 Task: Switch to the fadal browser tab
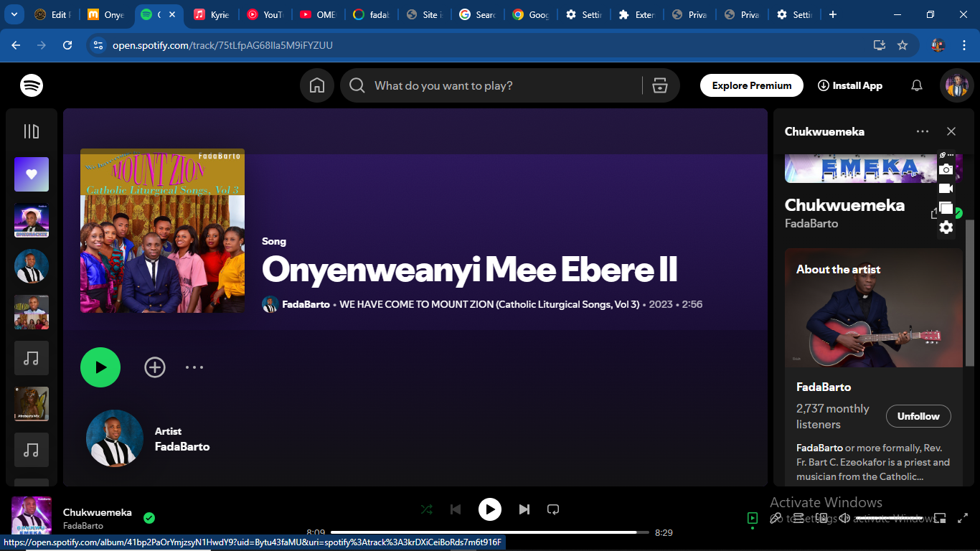pyautogui.click(x=372, y=14)
